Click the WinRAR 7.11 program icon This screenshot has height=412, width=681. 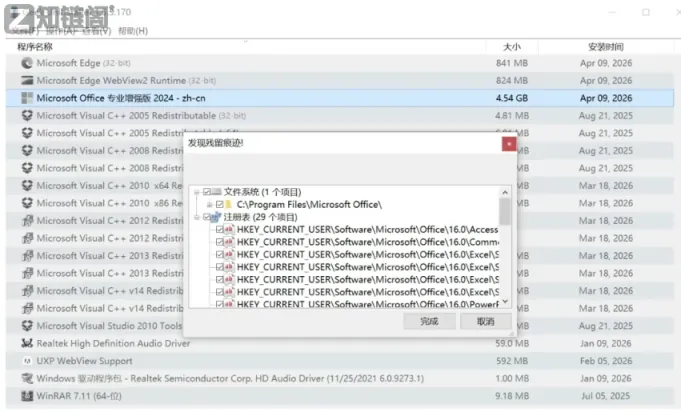tap(27, 396)
